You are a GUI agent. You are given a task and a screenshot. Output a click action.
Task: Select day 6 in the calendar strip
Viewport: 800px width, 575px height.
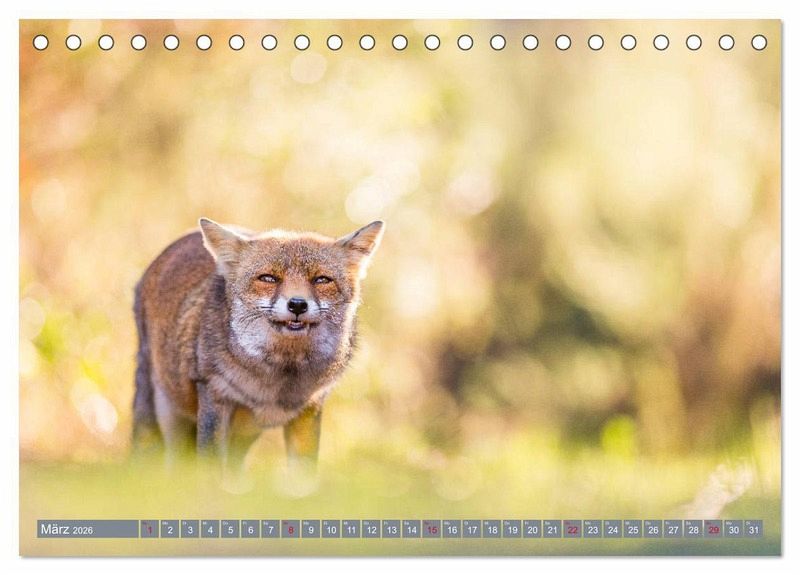click(x=251, y=529)
